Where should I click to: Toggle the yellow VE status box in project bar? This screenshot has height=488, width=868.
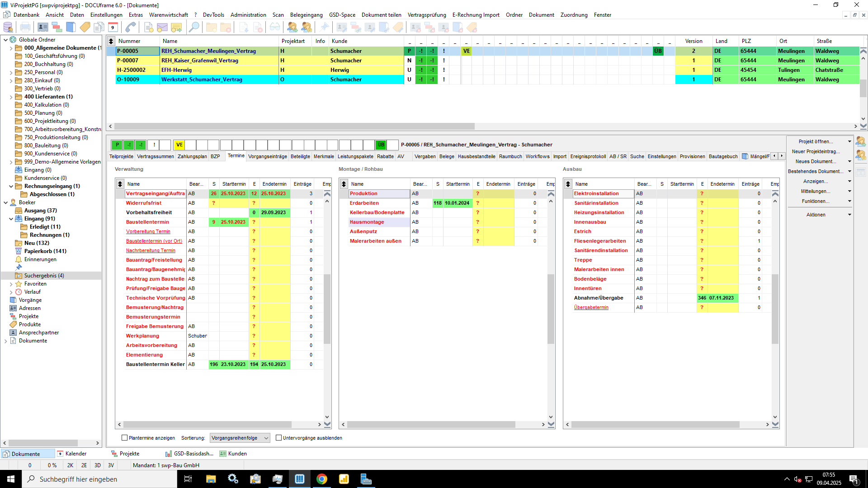179,145
